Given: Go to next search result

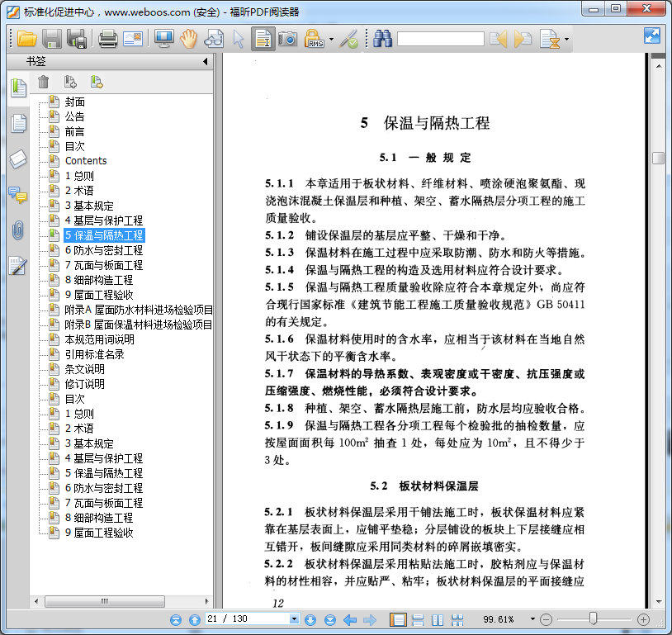Looking at the screenshot, I should tap(523, 39).
